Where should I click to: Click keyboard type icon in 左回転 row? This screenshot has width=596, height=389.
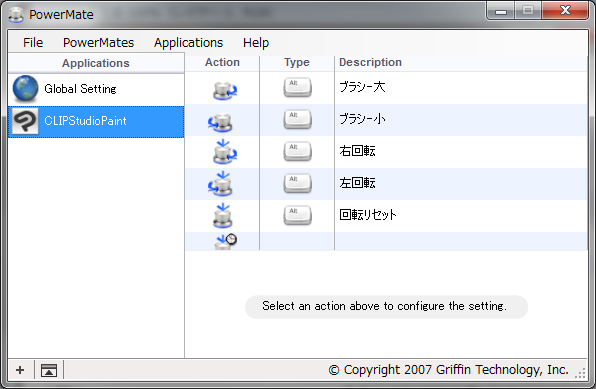click(297, 183)
